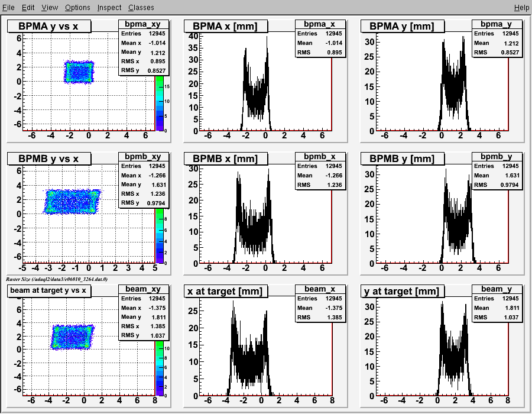Open the Options menu
Viewport: 532px width, 414px height.
(77, 8)
